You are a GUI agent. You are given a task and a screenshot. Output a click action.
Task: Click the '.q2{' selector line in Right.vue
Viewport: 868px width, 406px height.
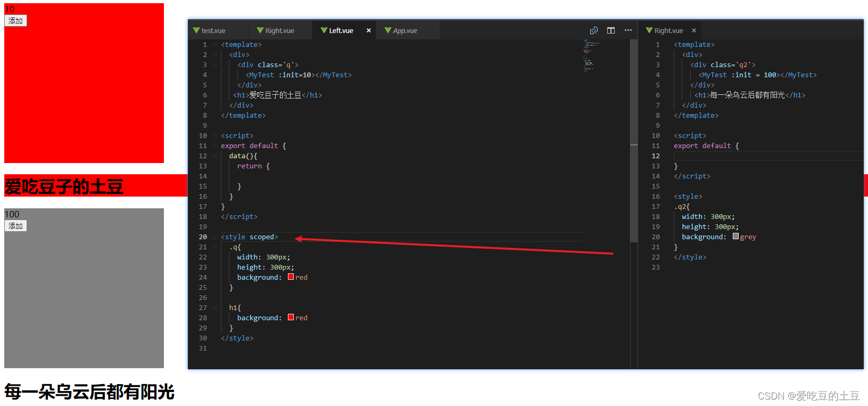682,207
